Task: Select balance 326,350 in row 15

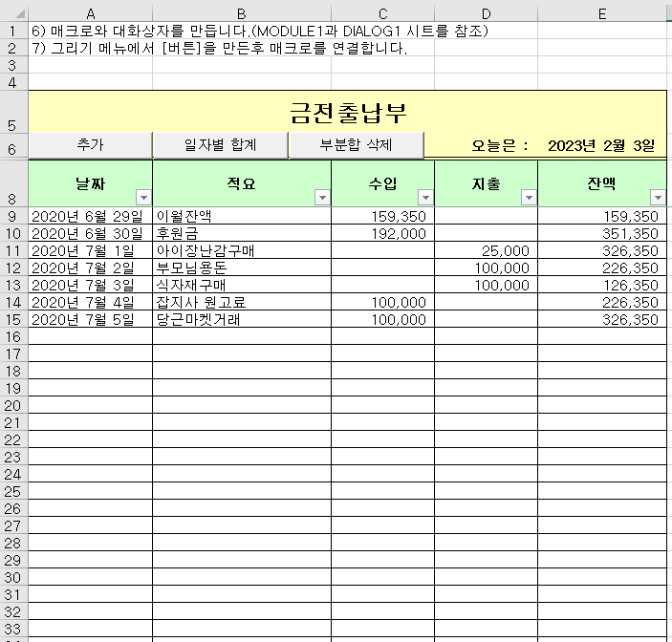Action: click(602, 319)
